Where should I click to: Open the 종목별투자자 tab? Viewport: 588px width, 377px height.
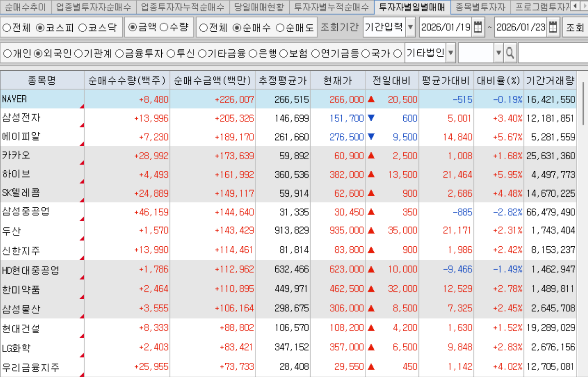pos(480,7)
